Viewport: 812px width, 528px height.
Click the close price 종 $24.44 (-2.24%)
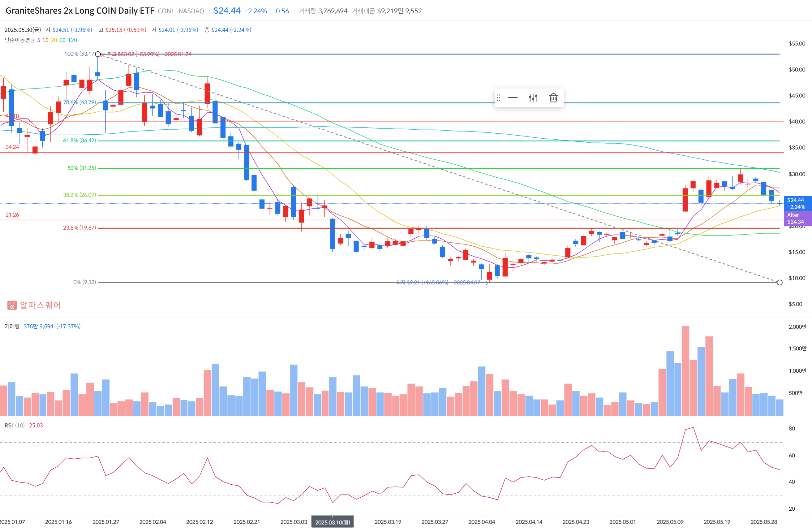click(x=228, y=30)
